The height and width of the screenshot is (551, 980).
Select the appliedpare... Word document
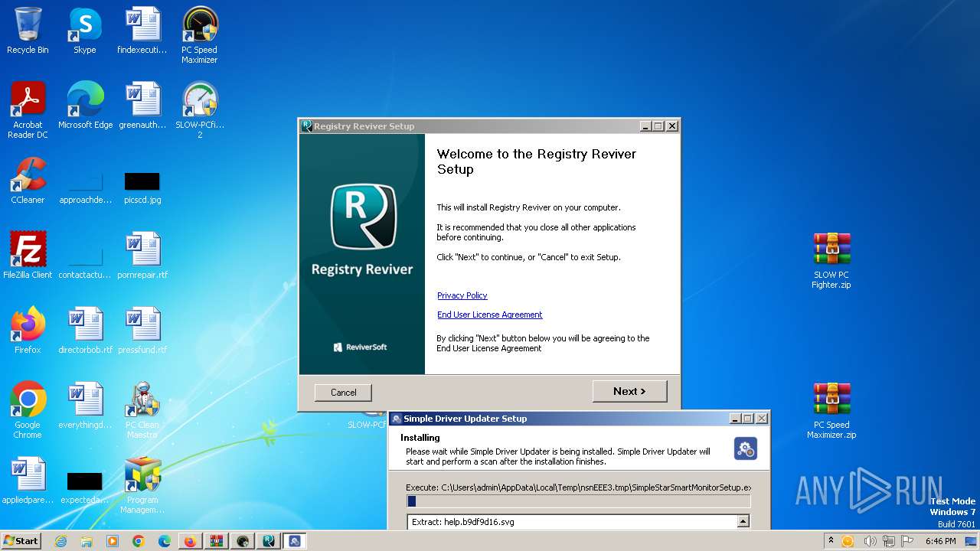point(28,481)
